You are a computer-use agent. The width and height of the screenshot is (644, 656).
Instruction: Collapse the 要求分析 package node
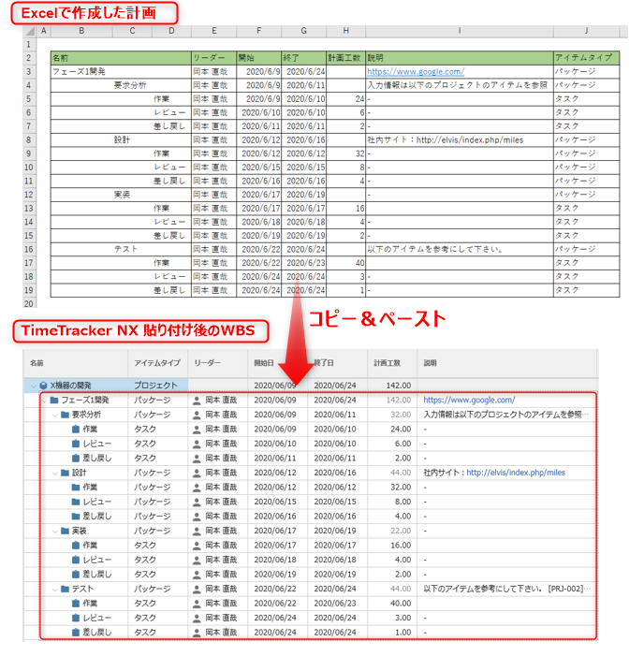tap(55, 415)
